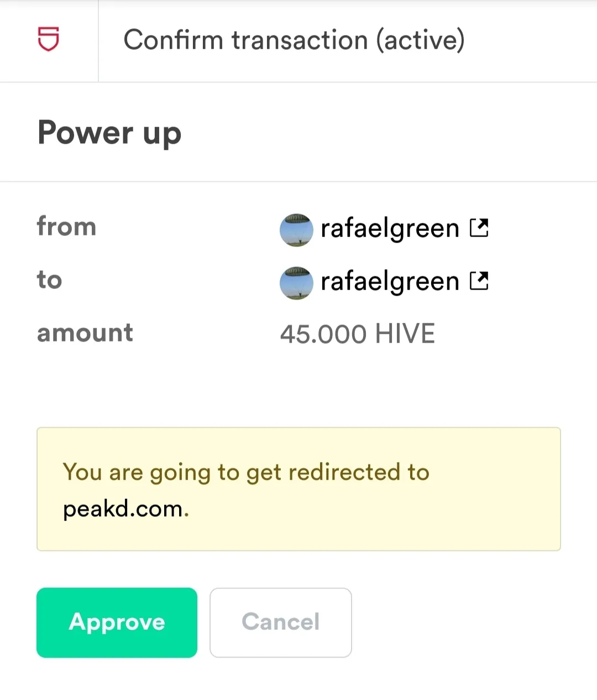Viewport: 597px width, 700px height.
Task: Click the sender's parachute avatar in from row
Action: [297, 230]
